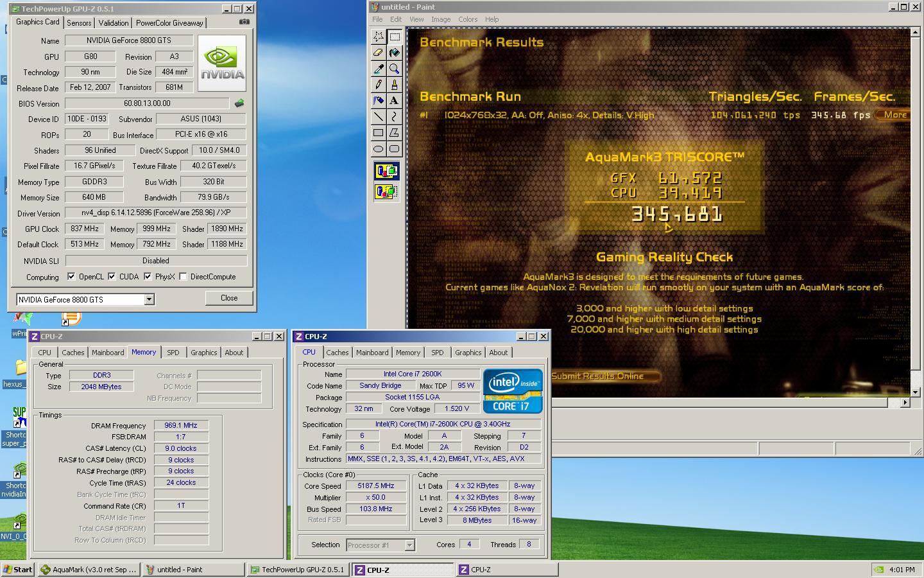Switch to untitled - Paint taskbar button
Viewport: 924px width, 578px height.
point(193,570)
